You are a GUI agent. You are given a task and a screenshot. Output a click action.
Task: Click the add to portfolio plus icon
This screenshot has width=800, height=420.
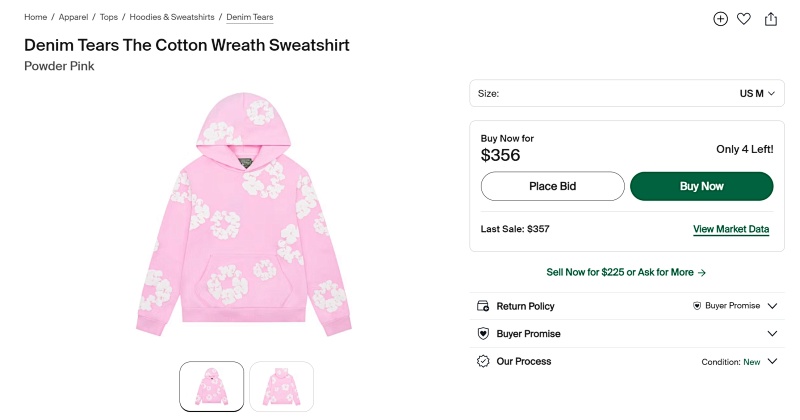coord(720,19)
